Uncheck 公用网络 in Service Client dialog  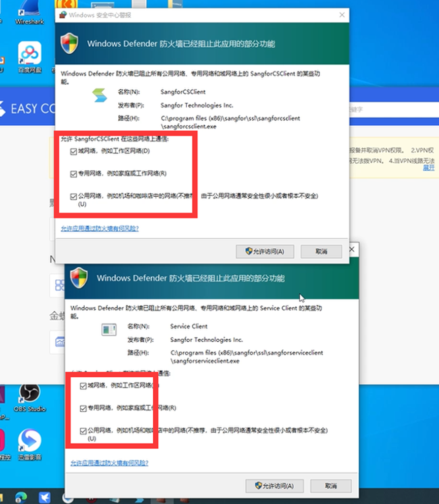pyautogui.click(x=83, y=430)
